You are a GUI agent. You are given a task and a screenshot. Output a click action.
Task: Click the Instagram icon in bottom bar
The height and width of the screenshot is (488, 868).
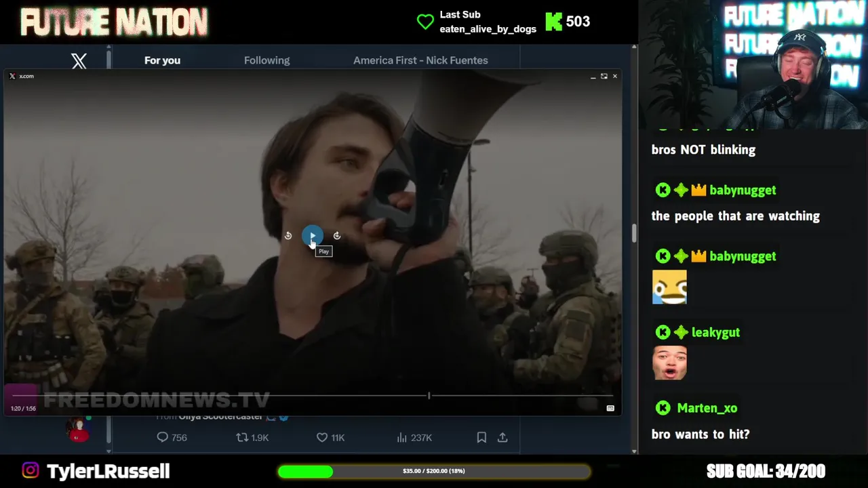pos(31,470)
